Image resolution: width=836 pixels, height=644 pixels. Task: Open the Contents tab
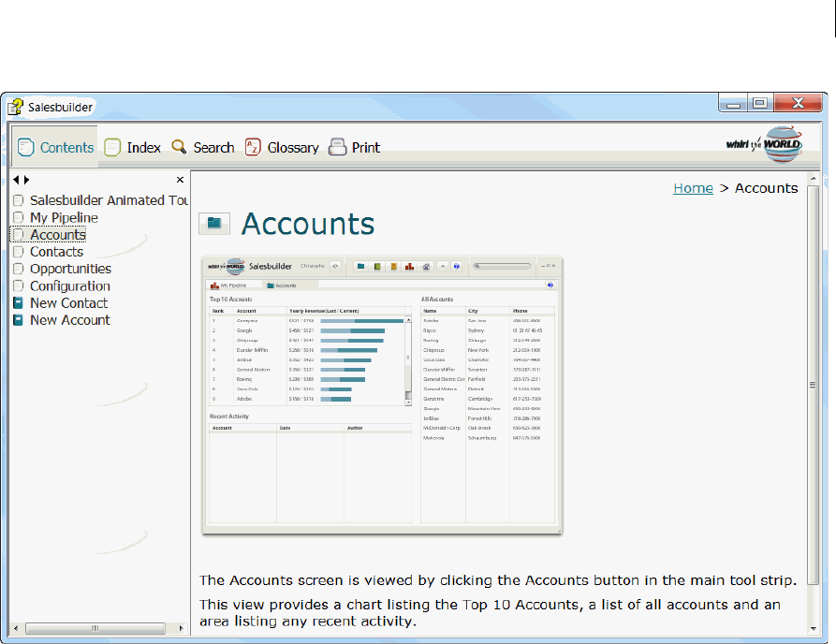coord(55,147)
